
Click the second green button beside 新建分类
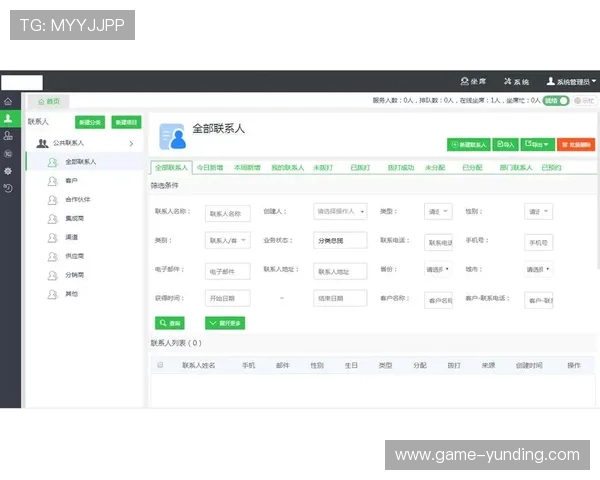tap(126, 122)
